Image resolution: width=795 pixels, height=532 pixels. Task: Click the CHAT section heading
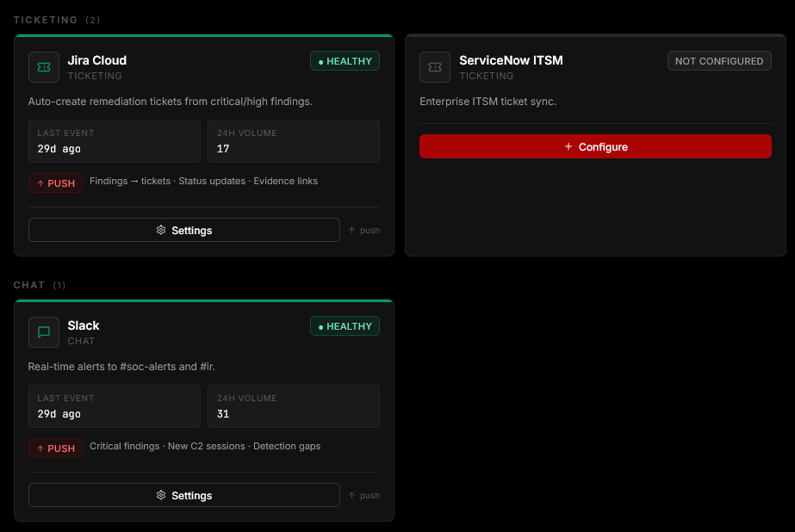click(29, 285)
